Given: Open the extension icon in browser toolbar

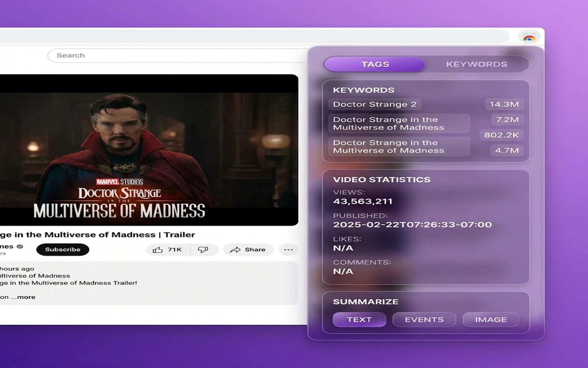Looking at the screenshot, I should click(x=529, y=37).
